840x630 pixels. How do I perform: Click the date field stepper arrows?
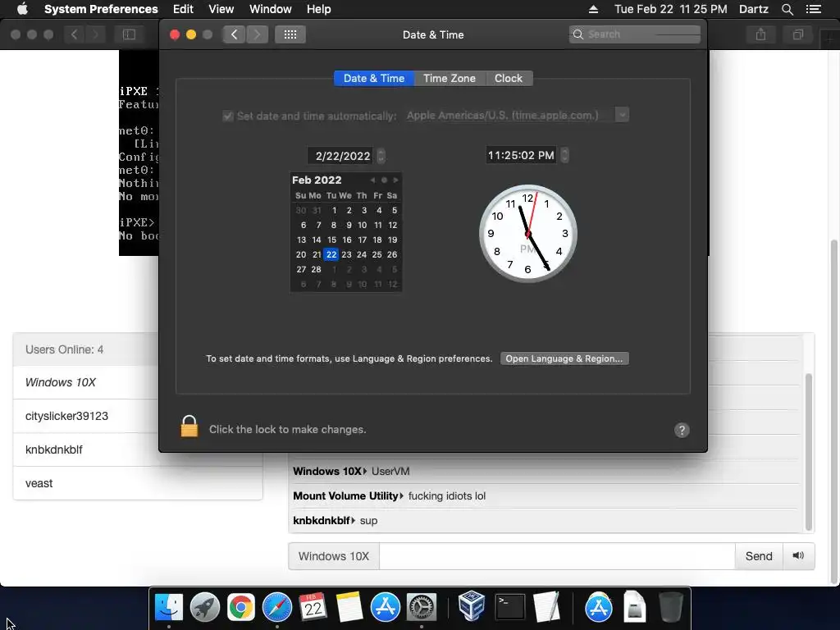point(381,156)
